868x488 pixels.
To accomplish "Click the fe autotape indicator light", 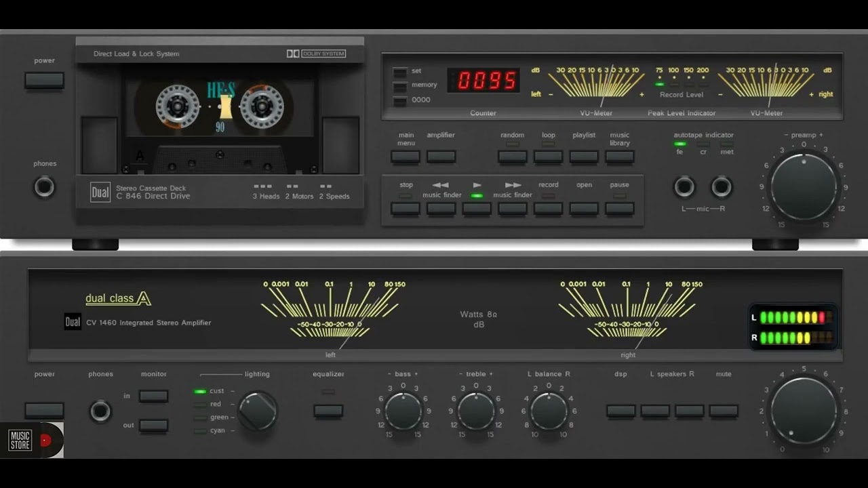I will (x=680, y=144).
